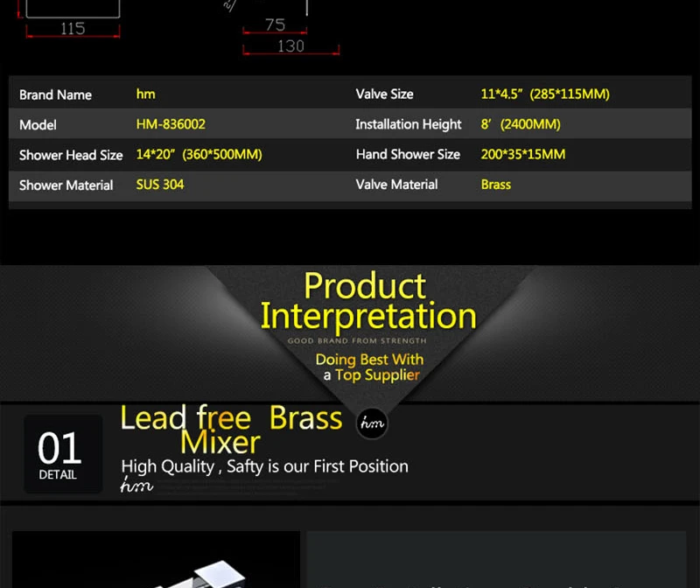Click the dimension number "75" in the diagram
Image resolution: width=700 pixels, height=588 pixels.
pos(275,24)
